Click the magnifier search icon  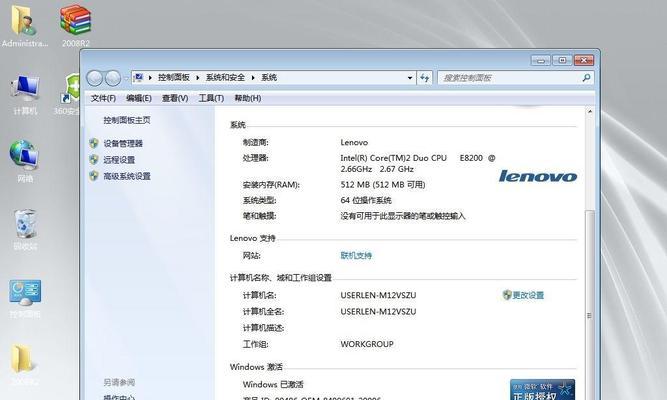[586, 77]
